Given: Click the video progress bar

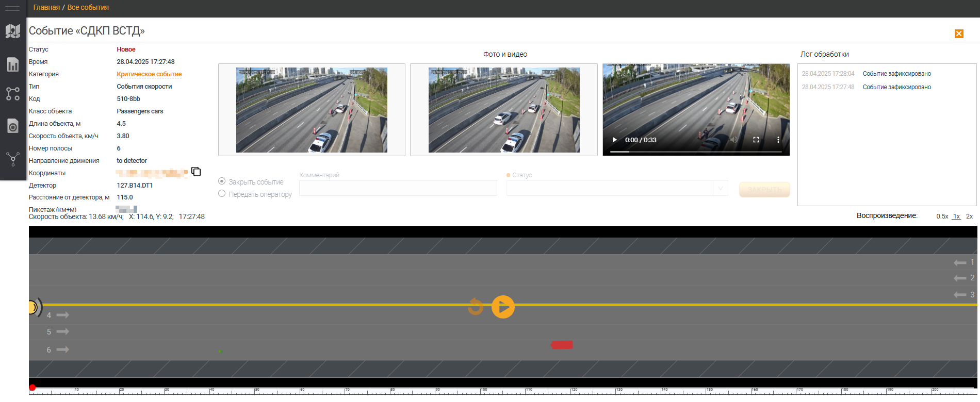Looking at the screenshot, I should [696, 152].
